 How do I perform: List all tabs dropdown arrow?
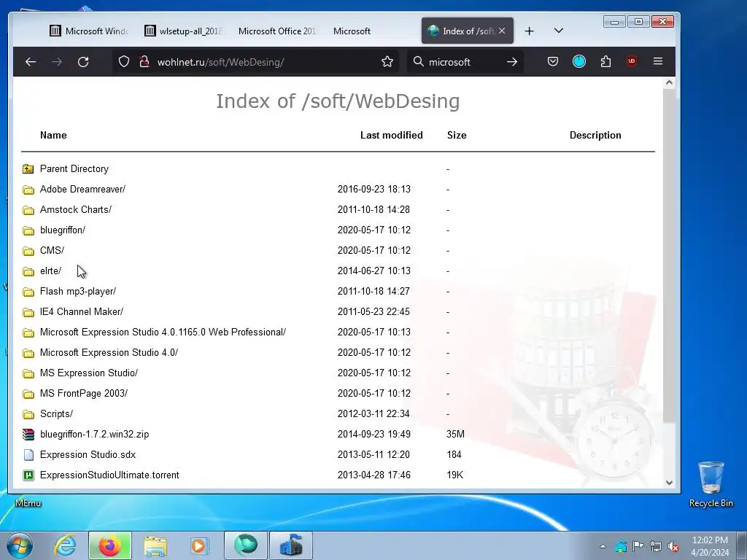(x=559, y=31)
